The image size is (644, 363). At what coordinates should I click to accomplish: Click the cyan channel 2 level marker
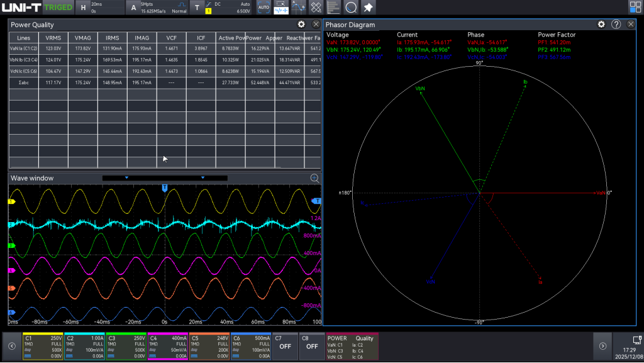click(x=11, y=225)
